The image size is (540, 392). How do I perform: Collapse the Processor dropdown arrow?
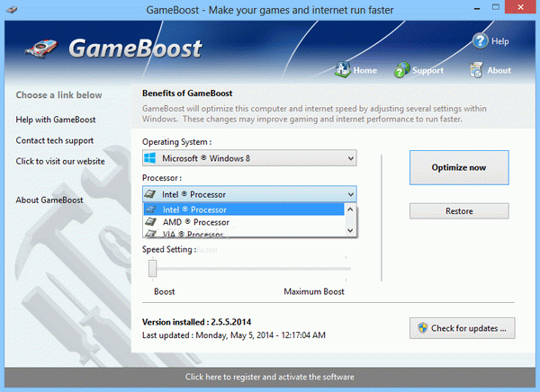pos(351,194)
